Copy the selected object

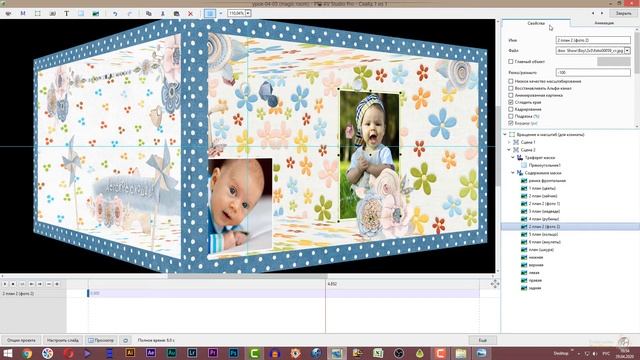click(149, 13)
